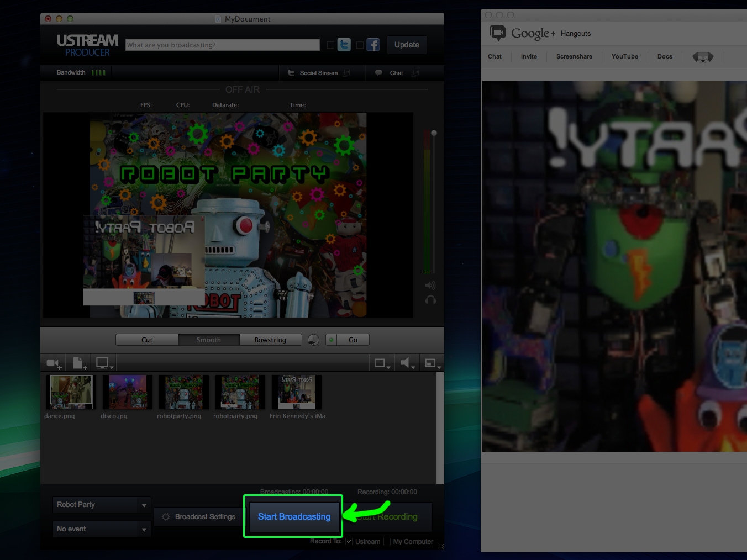
Task: Select the Erin Kennedy's iMa shot thumbnail
Action: [x=297, y=392]
